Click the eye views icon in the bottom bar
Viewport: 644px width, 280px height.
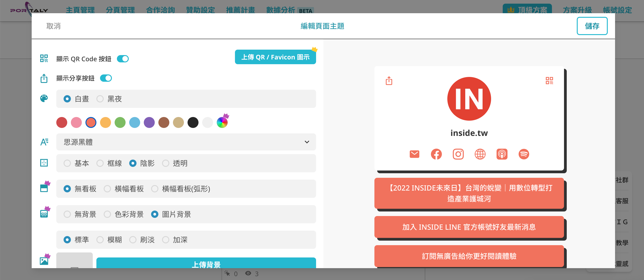(248, 273)
